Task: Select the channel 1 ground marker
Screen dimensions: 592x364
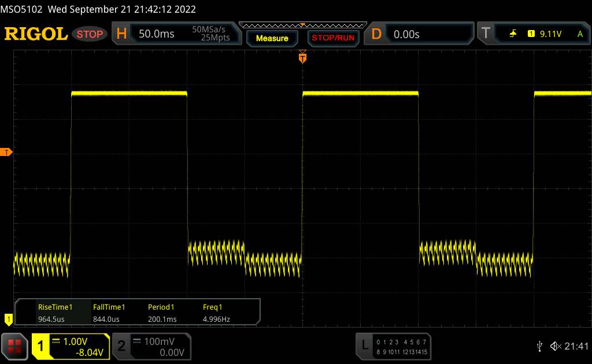Action: [x=8, y=320]
